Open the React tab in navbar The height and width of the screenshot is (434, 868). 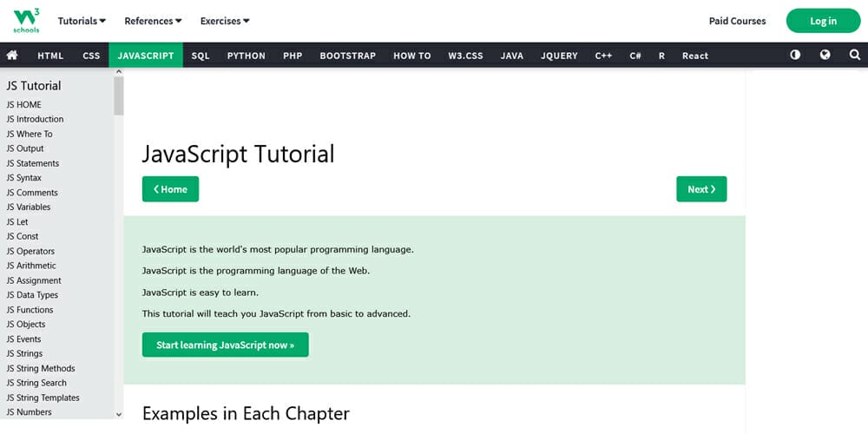[694, 56]
